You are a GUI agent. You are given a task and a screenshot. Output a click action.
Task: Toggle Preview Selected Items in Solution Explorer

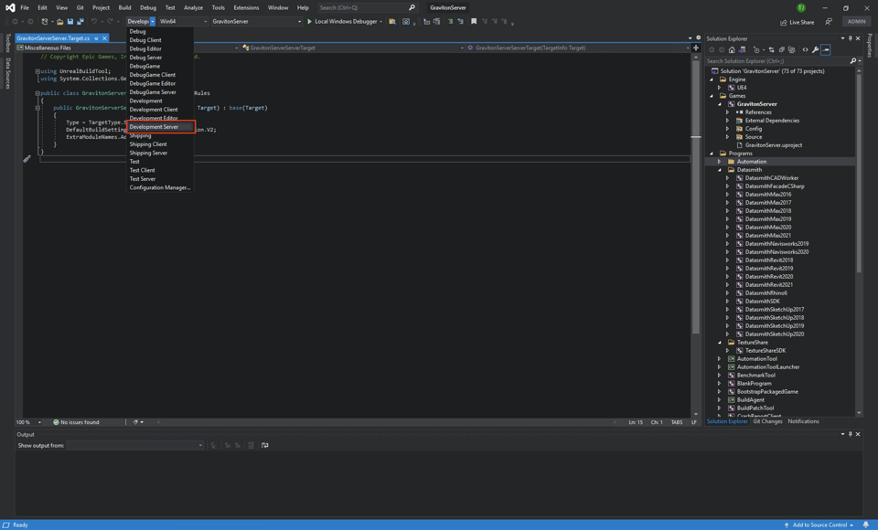coord(826,50)
